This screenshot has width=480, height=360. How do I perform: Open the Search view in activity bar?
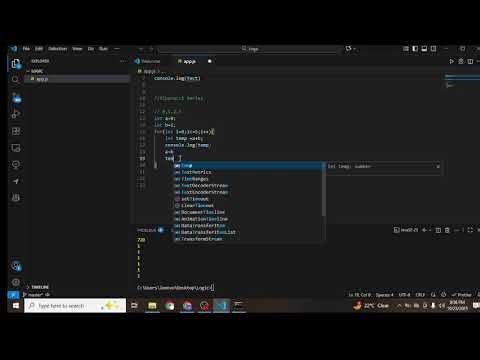click(x=15, y=80)
